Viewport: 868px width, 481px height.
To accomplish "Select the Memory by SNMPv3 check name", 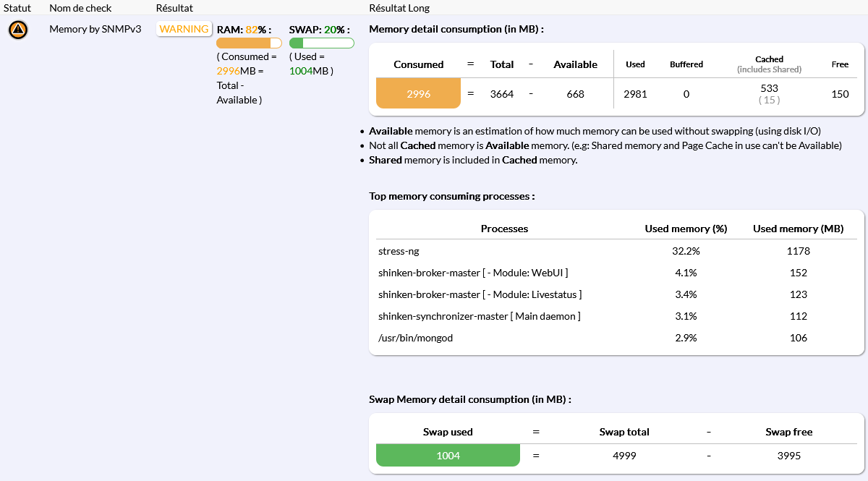I will pyautogui.click(x=95, y=30).
